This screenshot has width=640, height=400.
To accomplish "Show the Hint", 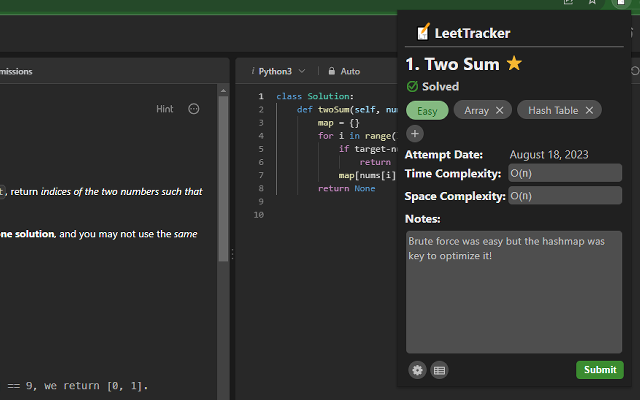I will (x=164, y=109).
